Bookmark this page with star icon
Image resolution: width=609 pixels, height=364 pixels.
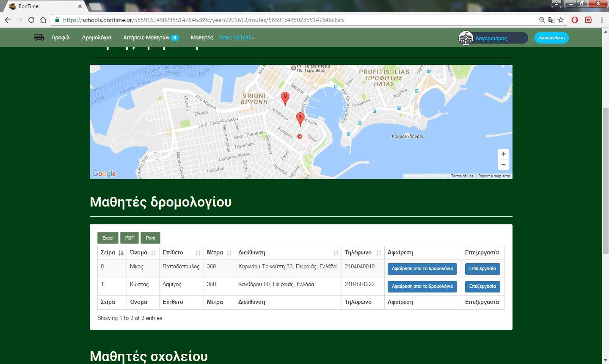[561, 20]
